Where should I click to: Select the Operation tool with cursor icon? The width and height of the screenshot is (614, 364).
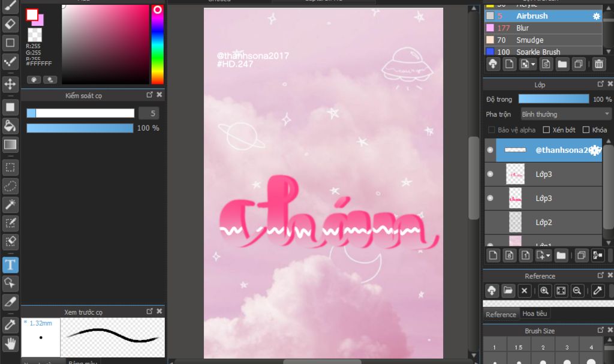coord(10,283)
